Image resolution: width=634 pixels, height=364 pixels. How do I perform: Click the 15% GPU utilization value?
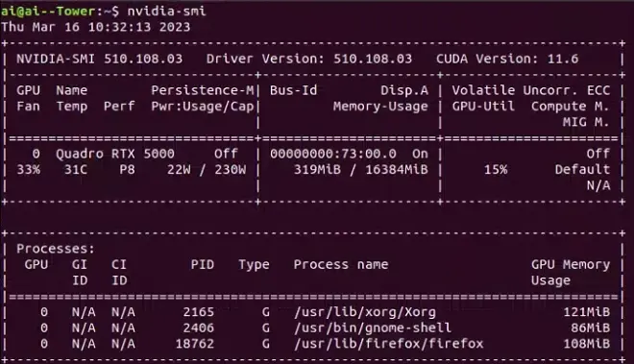[496, 170]
